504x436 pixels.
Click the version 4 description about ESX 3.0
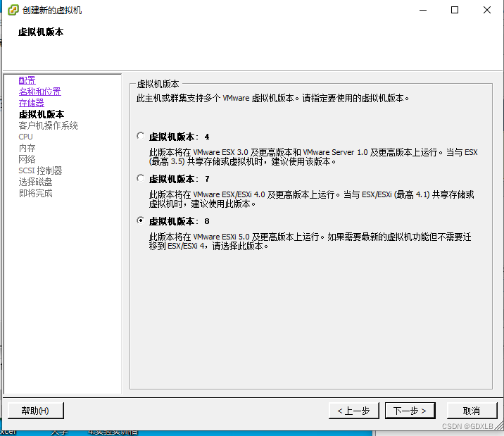point(313,156)
